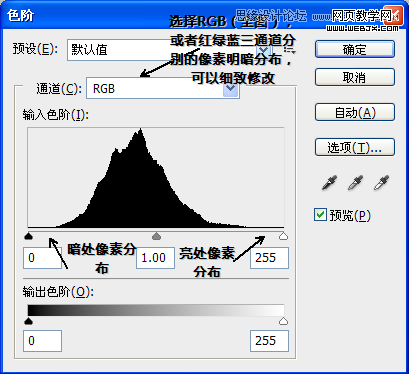Click the 通道(C) label
409x374 pixels.
[x=59, y=89]
